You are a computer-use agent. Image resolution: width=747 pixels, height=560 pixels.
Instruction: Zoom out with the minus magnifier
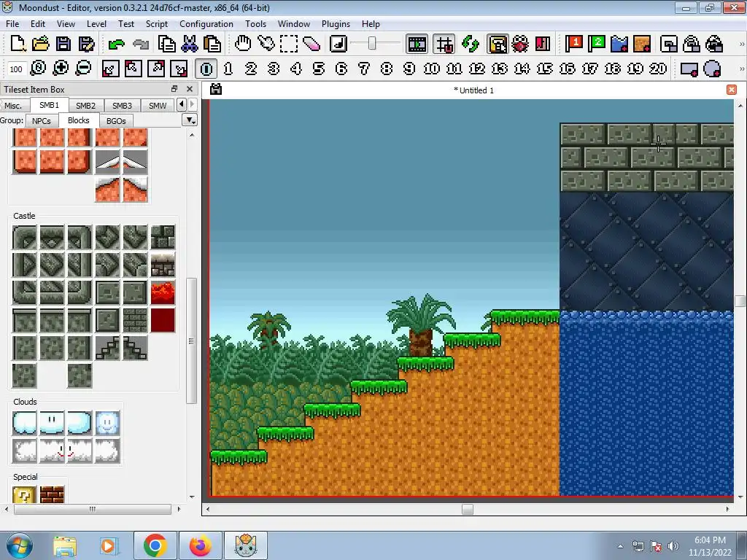(83, 69)
